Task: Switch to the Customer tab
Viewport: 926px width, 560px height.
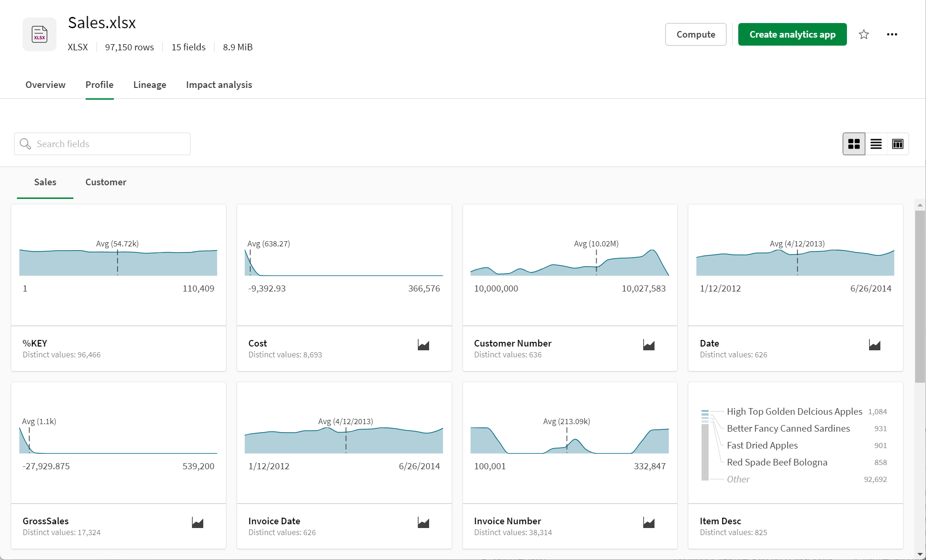Action: [106, 182]
